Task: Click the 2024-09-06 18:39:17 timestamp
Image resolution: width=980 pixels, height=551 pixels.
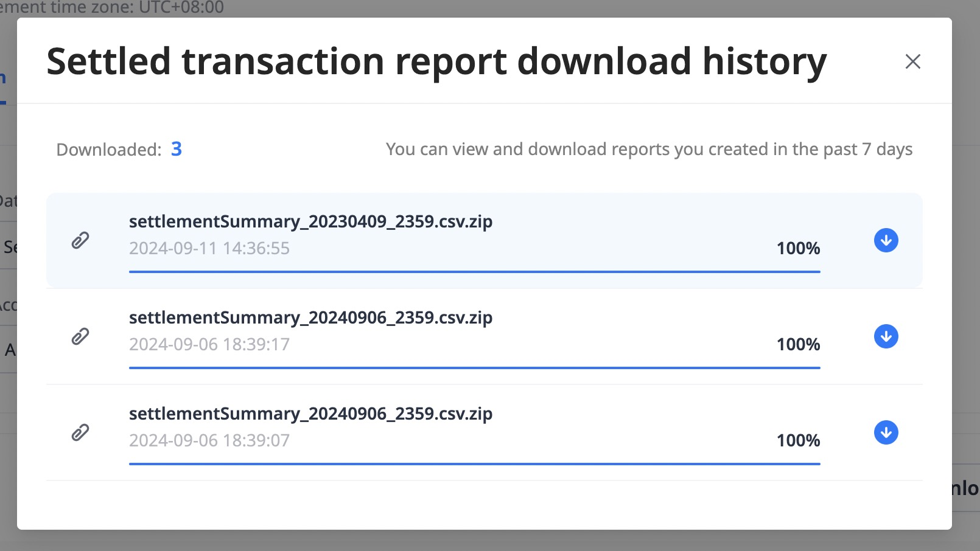Action: [x=209, y=344]
